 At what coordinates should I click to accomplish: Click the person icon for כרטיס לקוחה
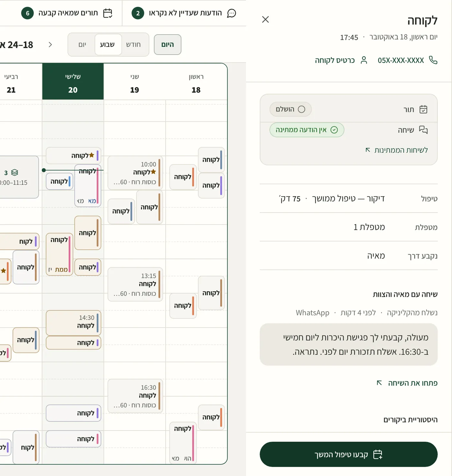pyautogui.click(x=364, y=60)
